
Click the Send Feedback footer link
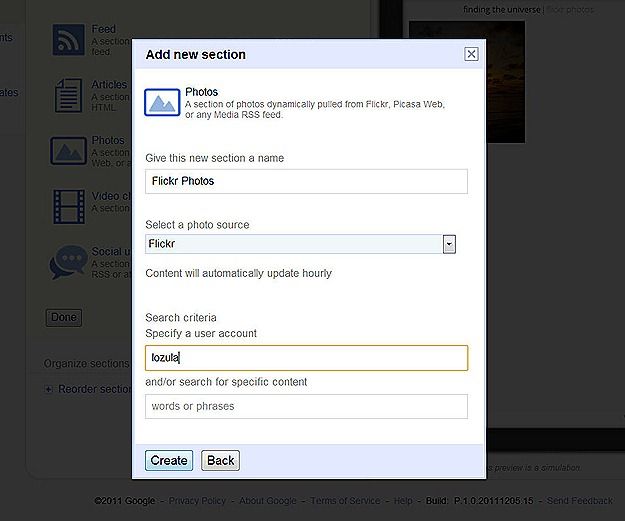click(580, 501)
